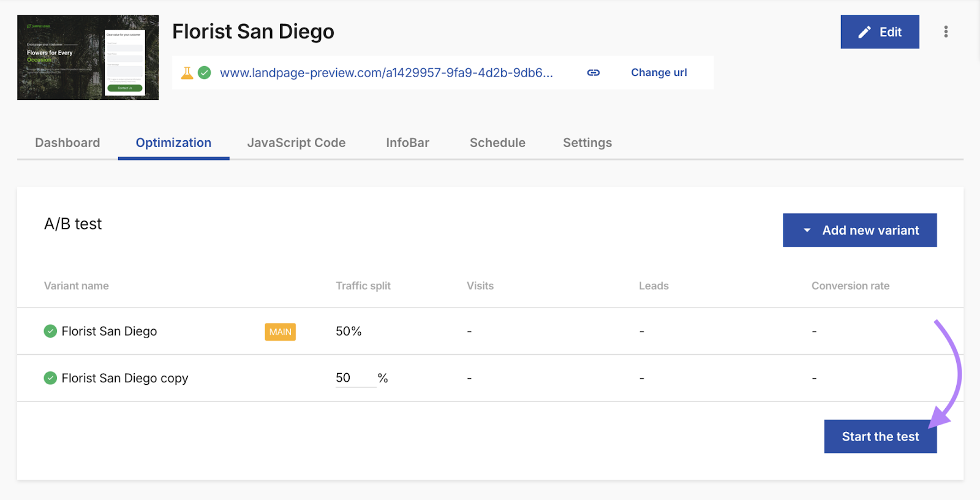Click the Start the test button
980x500 pixels.
click(880, 436)
